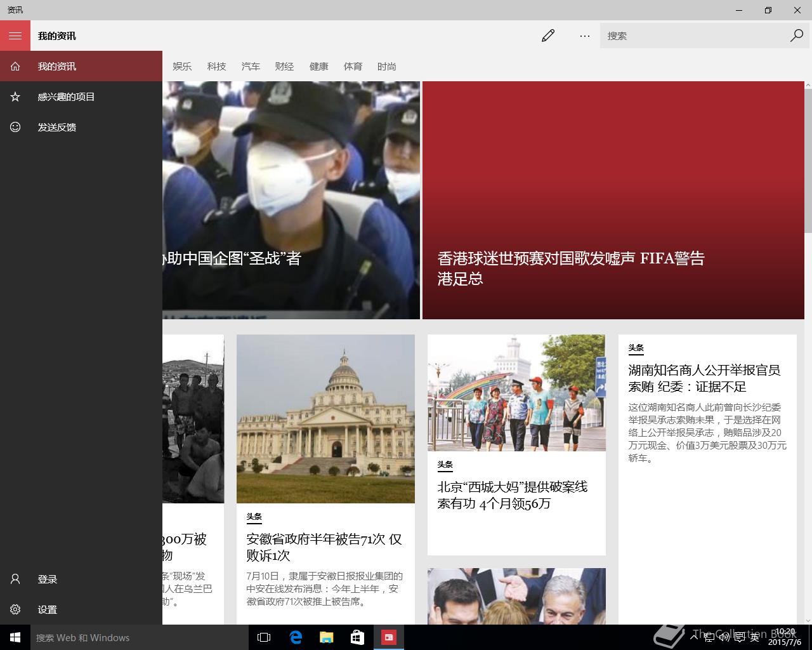Click the 英 input language indicator
Viewport: 812px width, 650px height.
[754, 637]
